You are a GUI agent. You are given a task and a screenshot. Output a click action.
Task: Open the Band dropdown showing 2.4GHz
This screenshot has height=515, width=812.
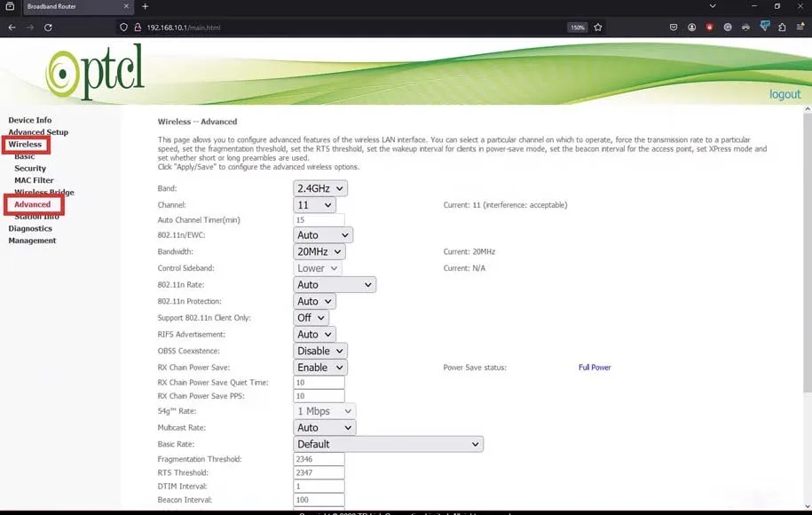tap(319, 188)
